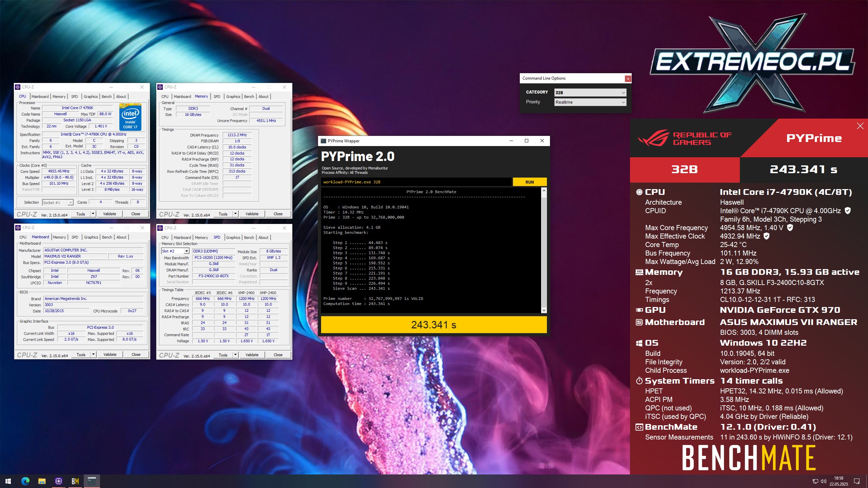868x488 pixels.
Task: Click the yellow RUN button in PYPrime
Action: point(530,182)
